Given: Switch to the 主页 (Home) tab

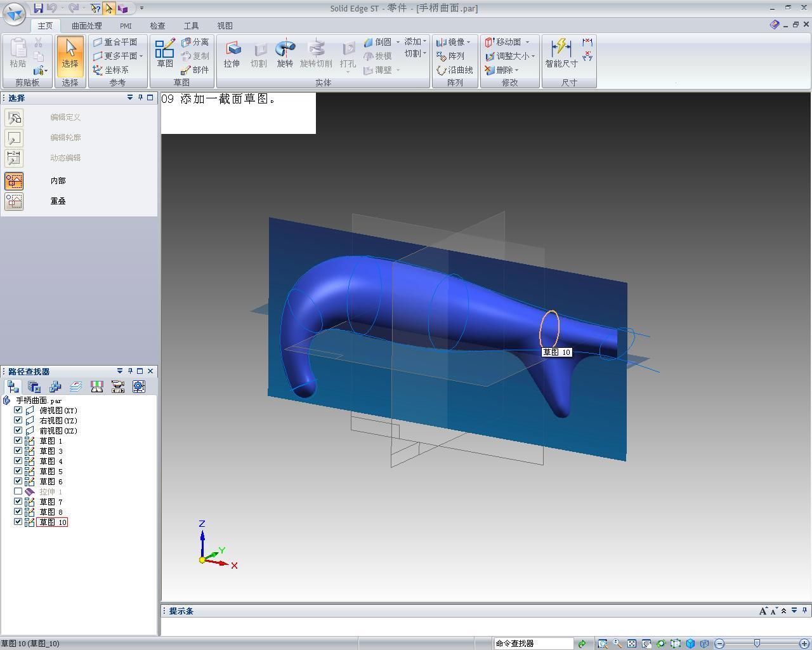Looking at the screenshot, I should point(45,26).
